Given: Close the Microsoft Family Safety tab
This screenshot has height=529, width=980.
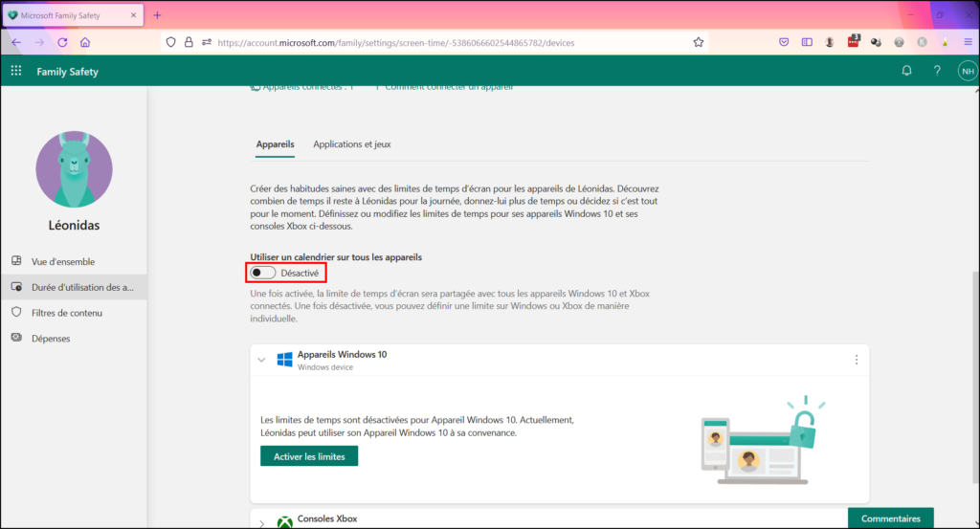Looking at the screenshot, I should click(x=133, y=15).
